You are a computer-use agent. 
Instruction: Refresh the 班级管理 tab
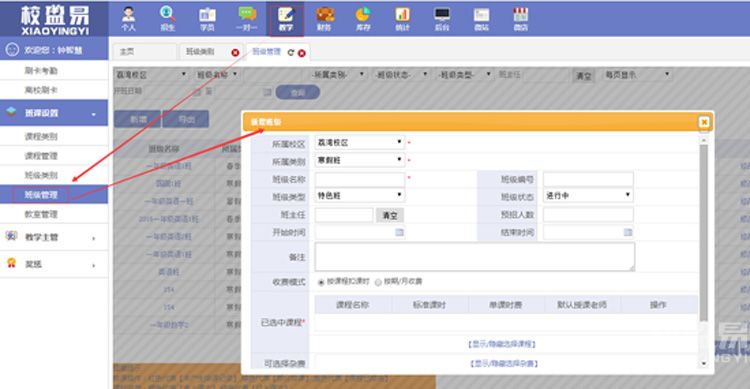[x=290, y=53]
